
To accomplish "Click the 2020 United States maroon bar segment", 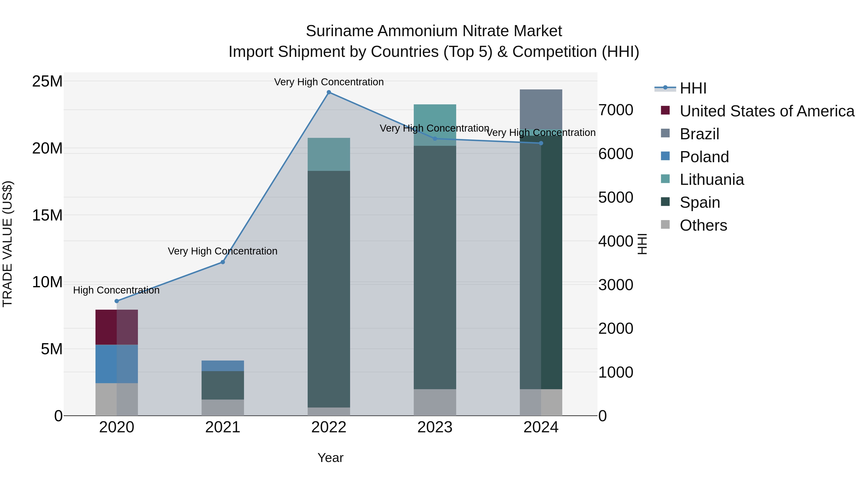I will 117,327.
